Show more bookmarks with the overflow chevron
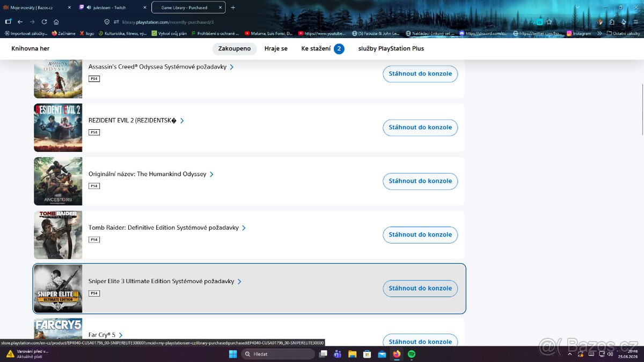 click(x=599, y=33)
